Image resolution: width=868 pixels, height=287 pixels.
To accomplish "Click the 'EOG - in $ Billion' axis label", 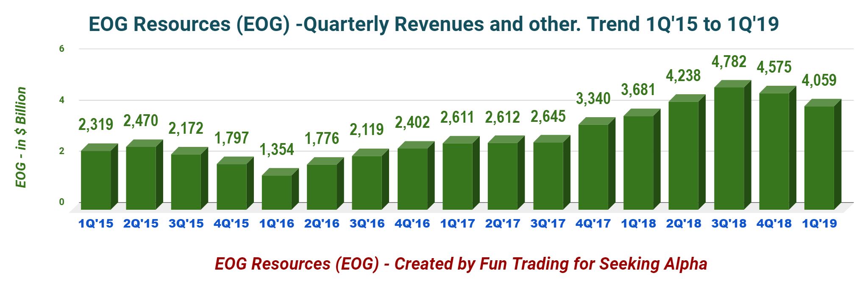I will [21, 137].
